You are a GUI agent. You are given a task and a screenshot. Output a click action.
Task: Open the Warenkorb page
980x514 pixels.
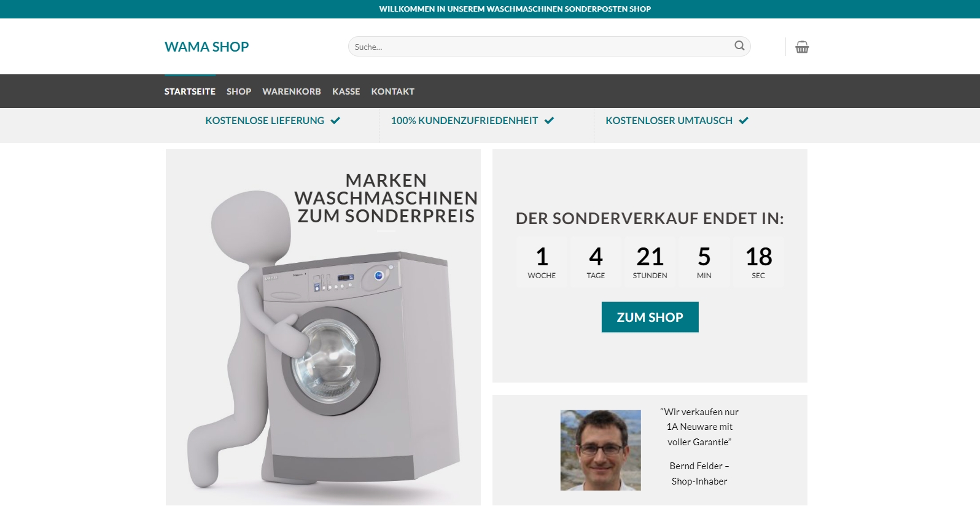coord(292,92)
